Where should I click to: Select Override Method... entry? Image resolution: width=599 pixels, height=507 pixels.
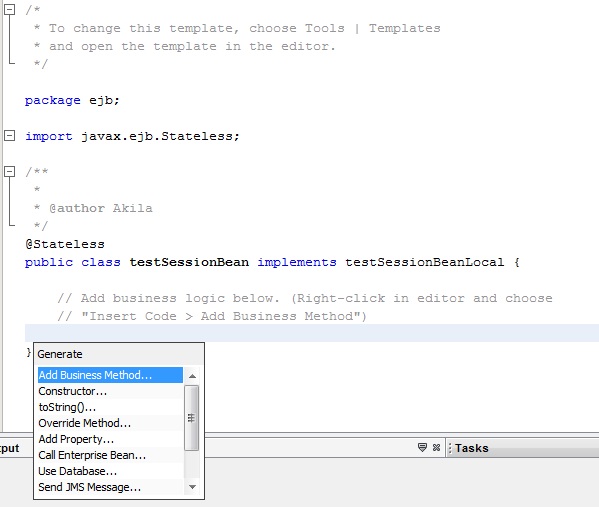[110, 423]
